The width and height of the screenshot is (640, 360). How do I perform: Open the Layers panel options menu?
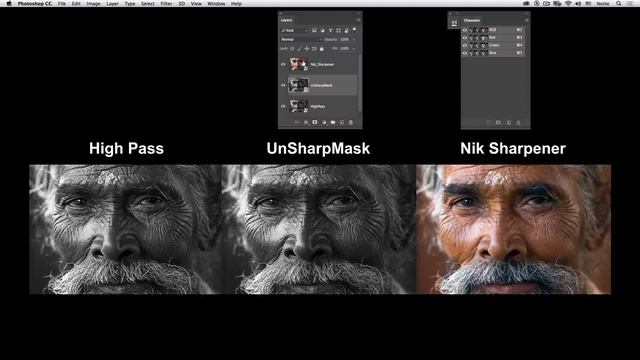tap(358, 20)
